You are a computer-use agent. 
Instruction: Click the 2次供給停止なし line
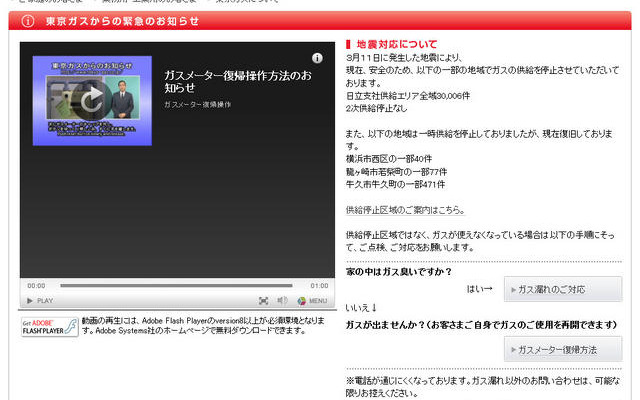[x=376, y=109]
